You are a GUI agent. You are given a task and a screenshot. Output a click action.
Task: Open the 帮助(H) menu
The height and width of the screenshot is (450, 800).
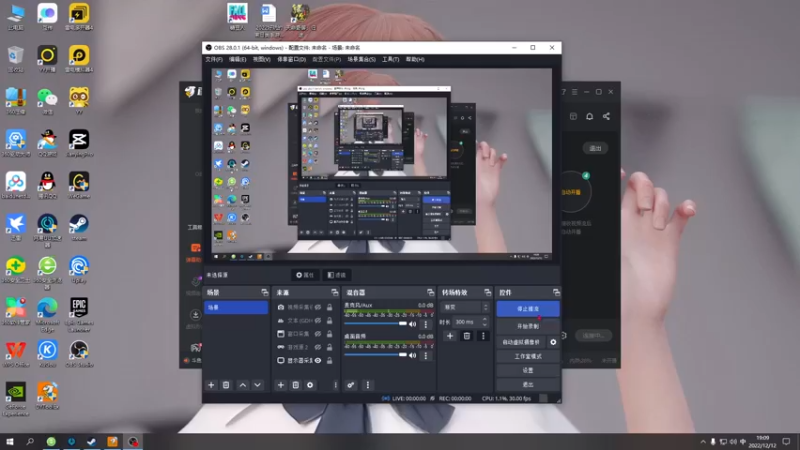point(415,60)
